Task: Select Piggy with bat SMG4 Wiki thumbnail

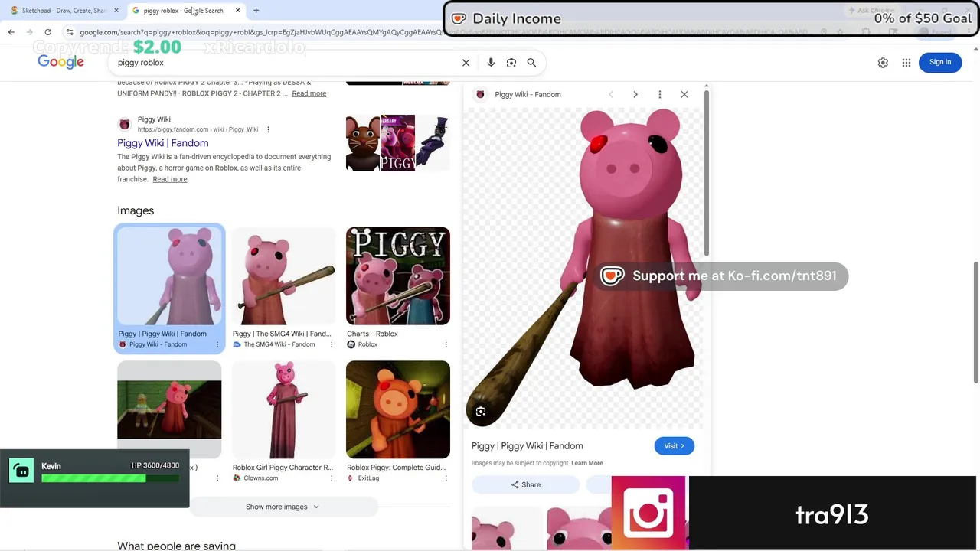Action: 283,276
